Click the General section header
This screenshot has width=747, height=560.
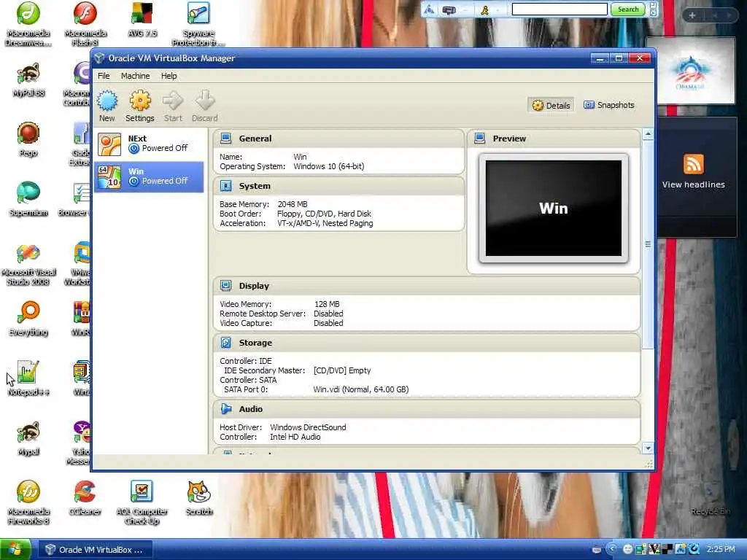tap(338, 138)
